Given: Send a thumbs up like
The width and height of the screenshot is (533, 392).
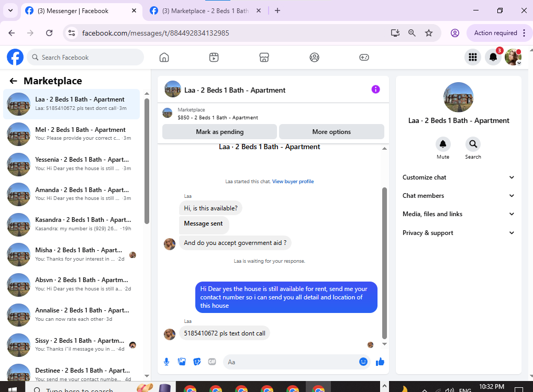Looking at the screenshot, I should [x=380, y=362].
